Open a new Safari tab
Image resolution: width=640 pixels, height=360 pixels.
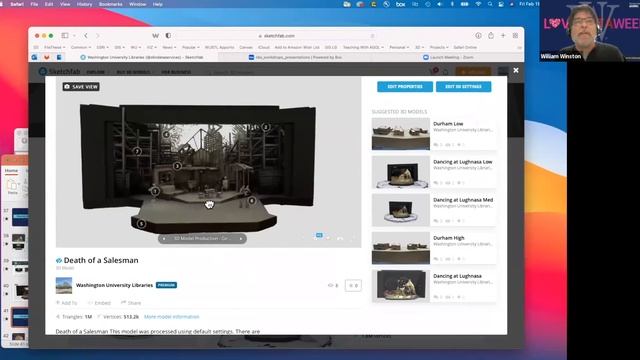[503, 36]
